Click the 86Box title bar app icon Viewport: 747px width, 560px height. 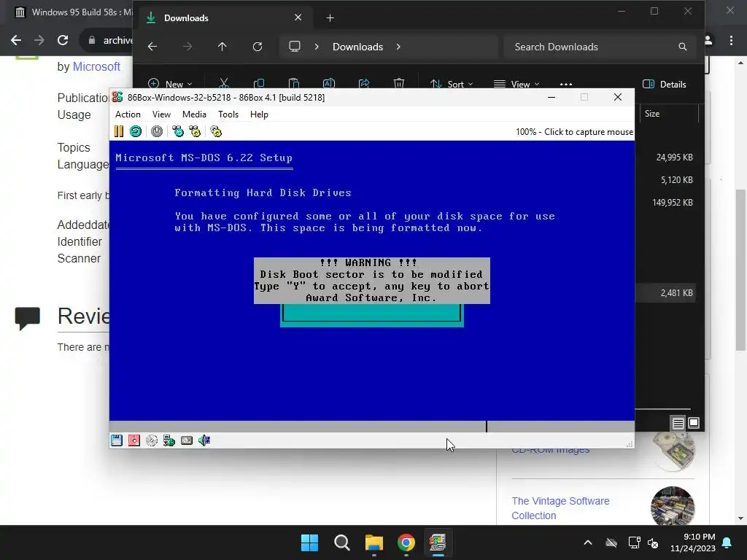117,97
